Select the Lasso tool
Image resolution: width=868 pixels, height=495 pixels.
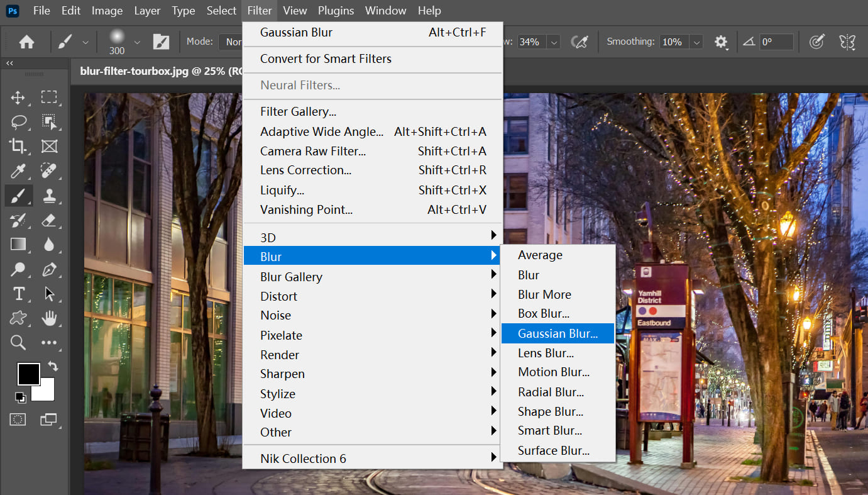[x=18, y=122]
